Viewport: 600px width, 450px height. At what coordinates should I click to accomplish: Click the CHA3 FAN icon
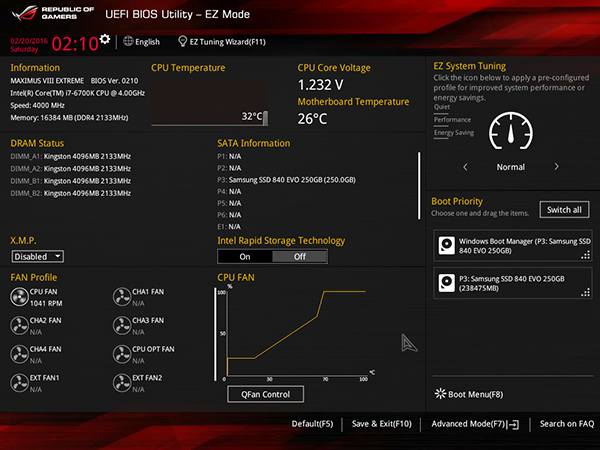coord(122,326)
